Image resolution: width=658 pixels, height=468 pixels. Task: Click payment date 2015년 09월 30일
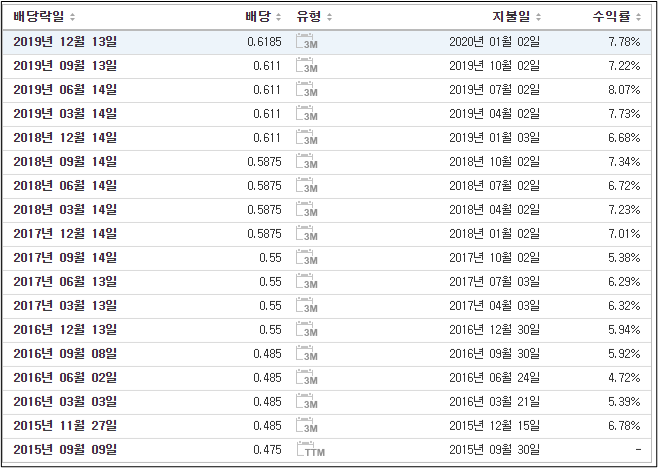494,450
